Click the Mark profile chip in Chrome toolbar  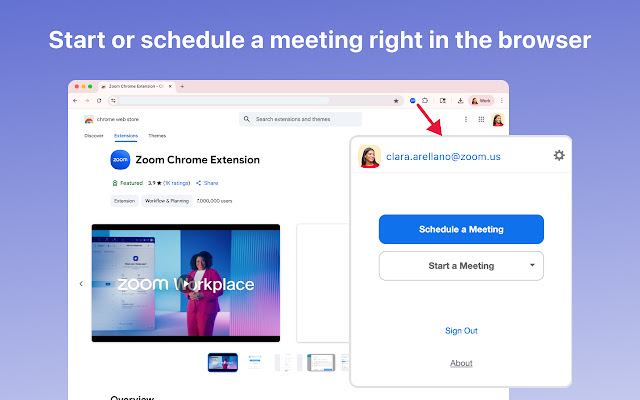481,100
